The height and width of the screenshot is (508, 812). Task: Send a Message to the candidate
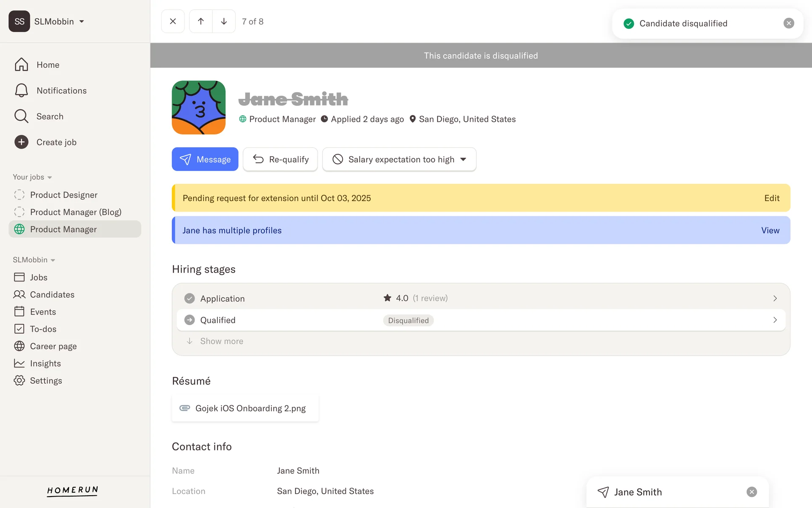click(x=205, y=160)
